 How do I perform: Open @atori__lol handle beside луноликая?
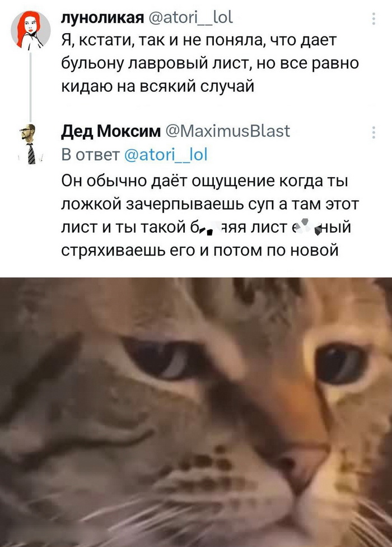(x=190, y=17)
